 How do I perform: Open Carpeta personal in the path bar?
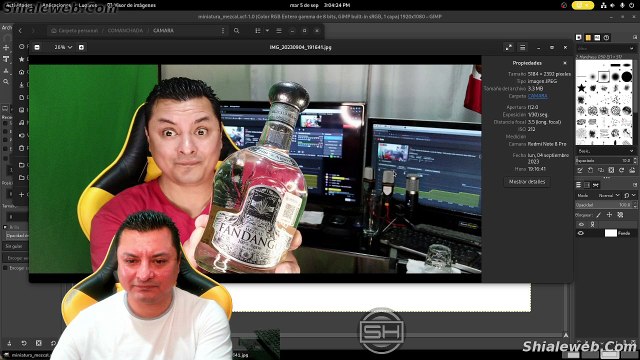(x=75, y=31)
